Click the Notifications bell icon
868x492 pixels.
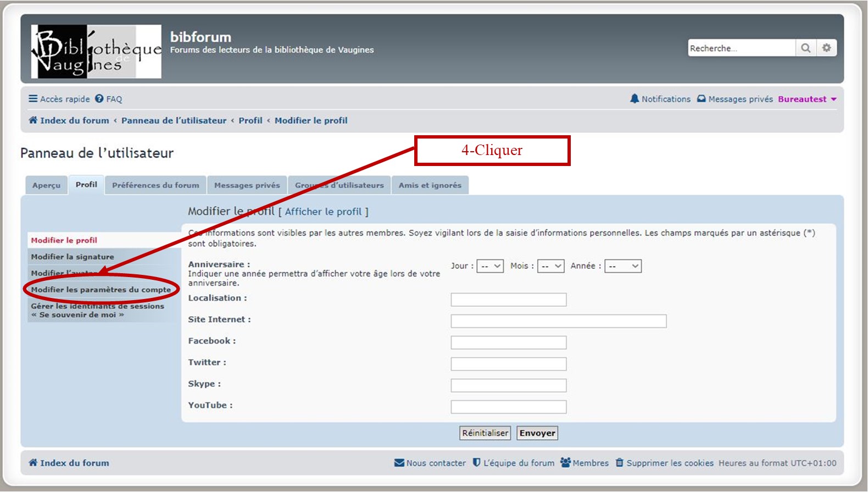(x=635, y=99)
